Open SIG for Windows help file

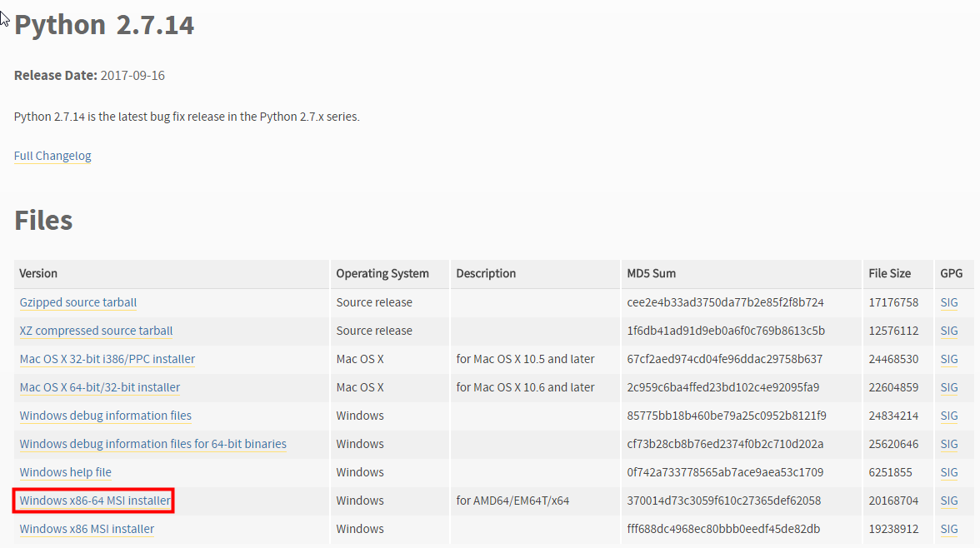pos(949,472)
